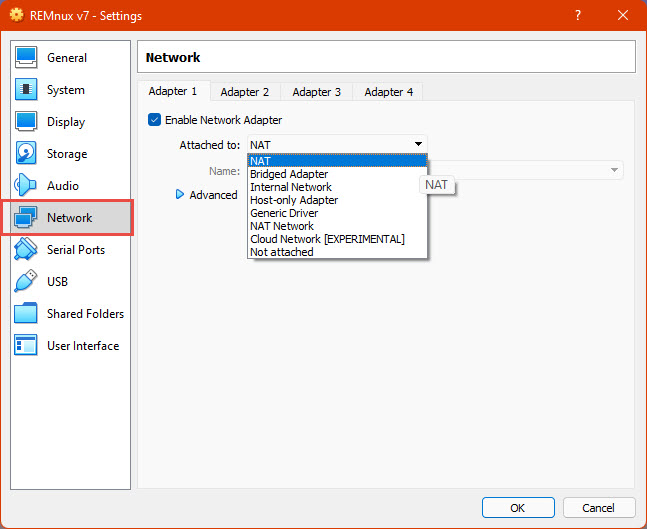Screen dimensions: 647x529
Task: Toggle Enable Network Adapter checkbox
Action: tap(154, 120)
